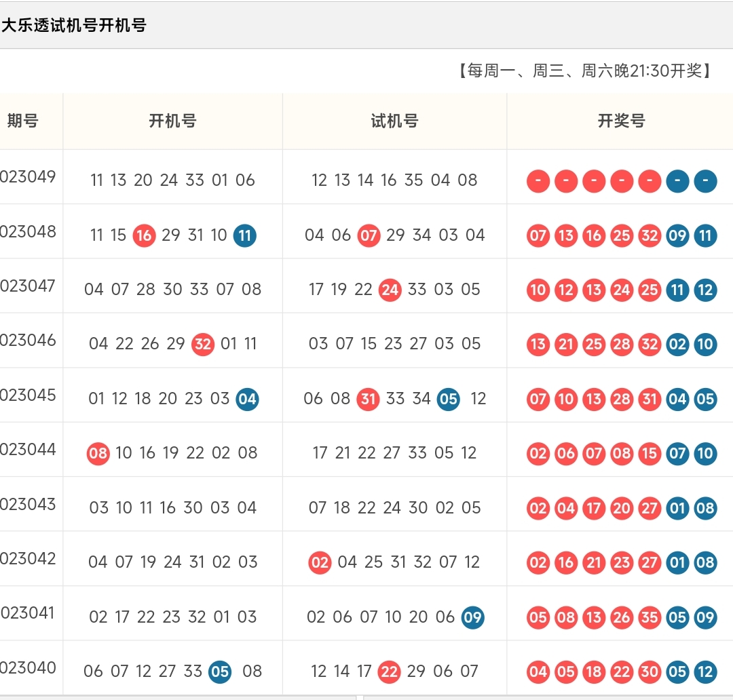Click number 21 in 023044 试机号

pyautogui.click(x=343, y=453)
